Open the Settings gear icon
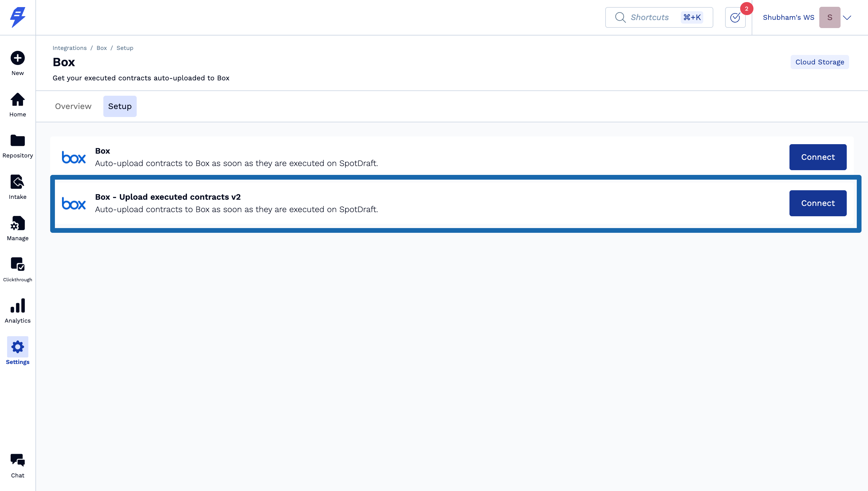The width and height of the screenshot is (868, 491). pyautogui.click(x=17, y=347)
